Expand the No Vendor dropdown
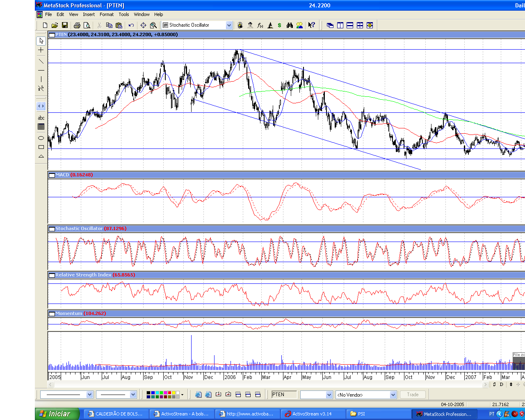The image size is (525, 420). coord(393,395)
